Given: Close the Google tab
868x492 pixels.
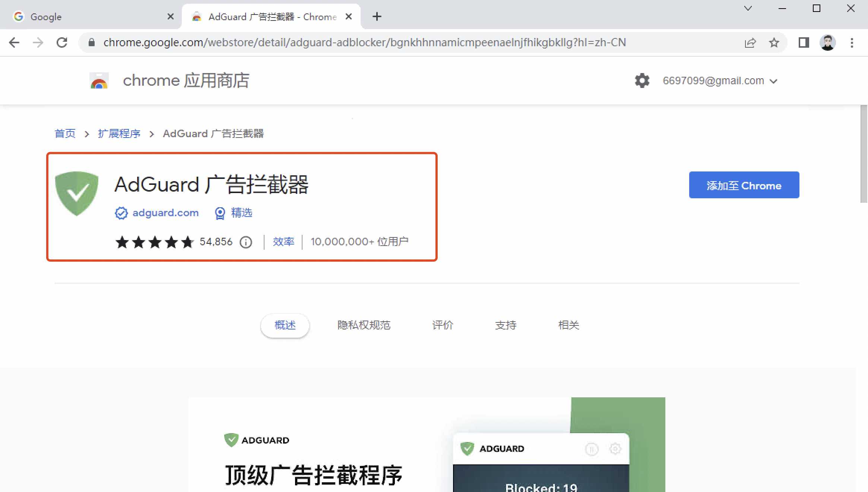Looking at the screenshot, I should (170, 16).
